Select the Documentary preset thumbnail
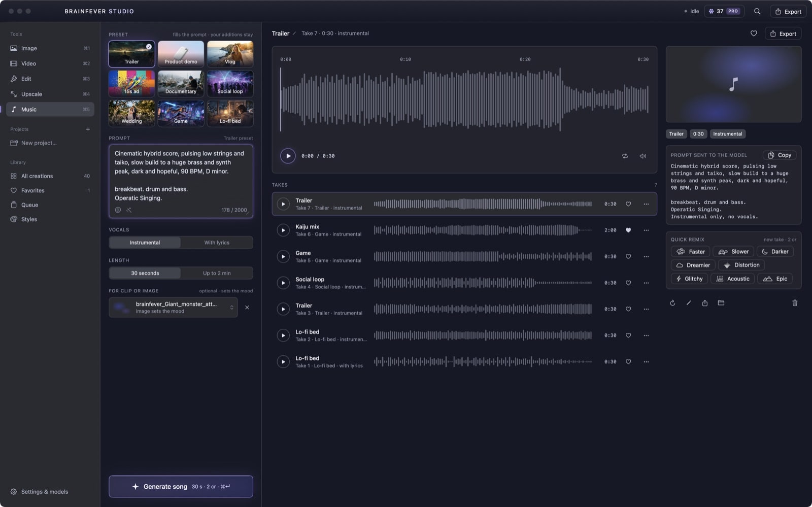812x507 pixels. 181,83
